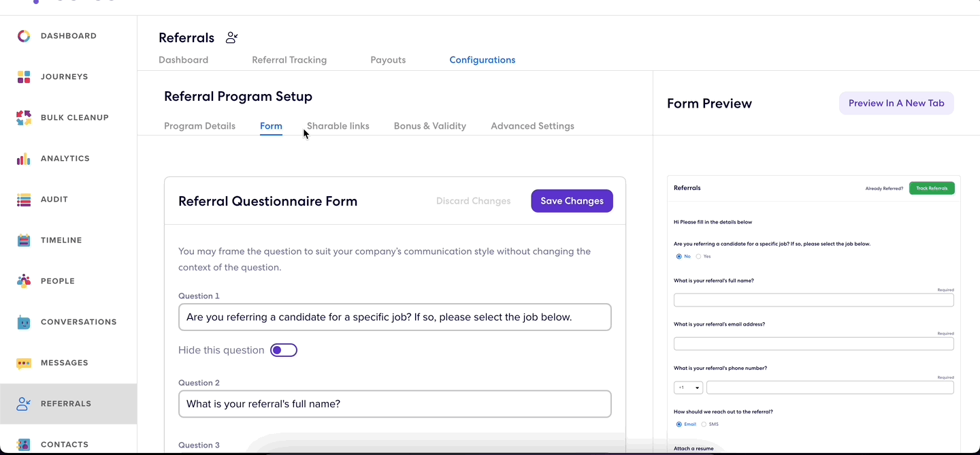980x455 pixels.
Task: Open the Bulk Cleanup sidebar icon
Action: (x=24, y=118)
